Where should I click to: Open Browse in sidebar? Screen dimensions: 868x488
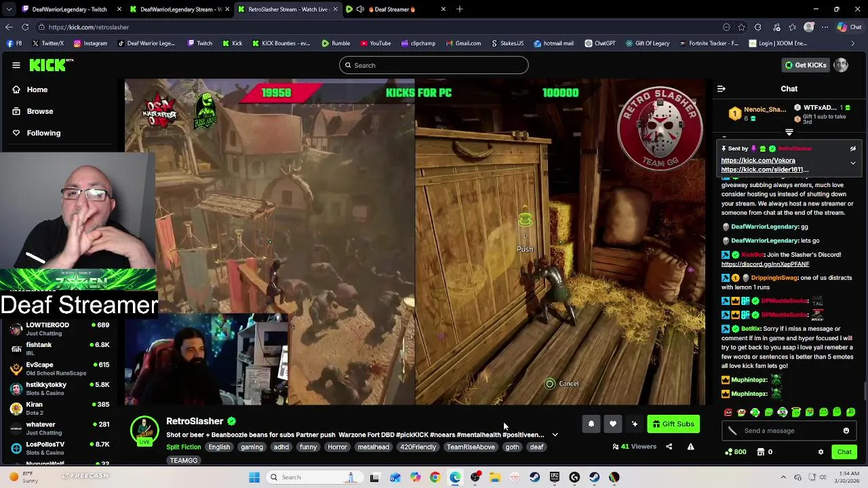pyautogui.click(x=40, y=111)
